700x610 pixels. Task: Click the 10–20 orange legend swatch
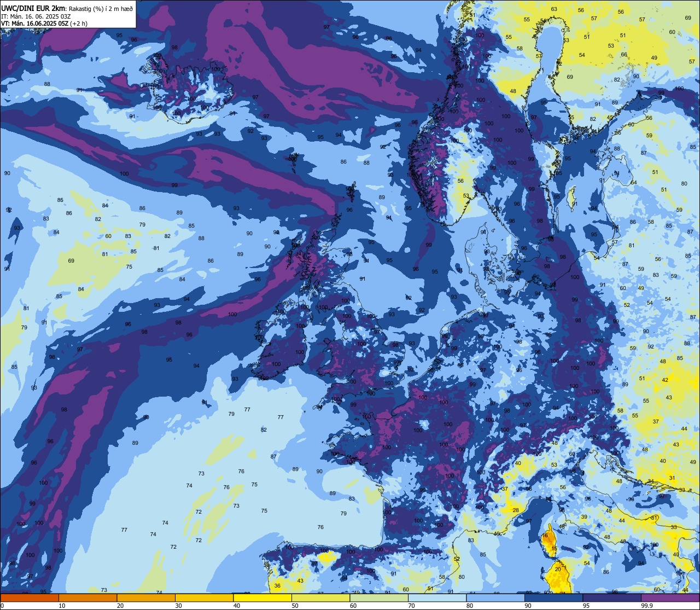tap(87, 598)
